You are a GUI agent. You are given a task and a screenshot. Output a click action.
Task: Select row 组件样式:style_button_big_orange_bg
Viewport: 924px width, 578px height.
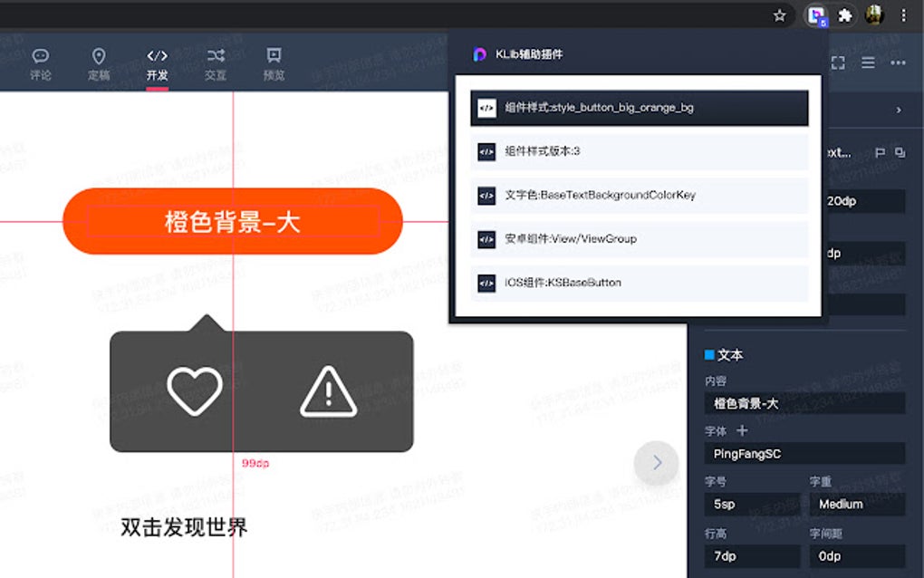(x=640, y=108)
